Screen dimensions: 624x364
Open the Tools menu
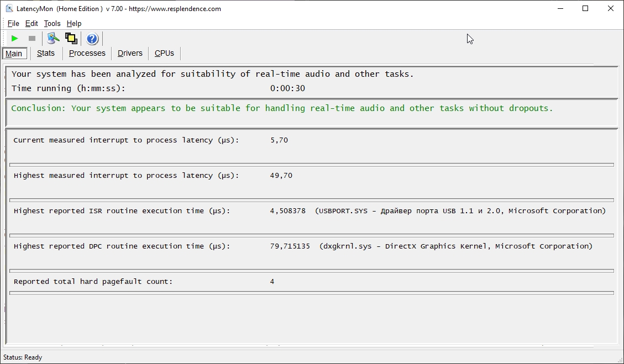pyautogui.click(x=52, y=23)
